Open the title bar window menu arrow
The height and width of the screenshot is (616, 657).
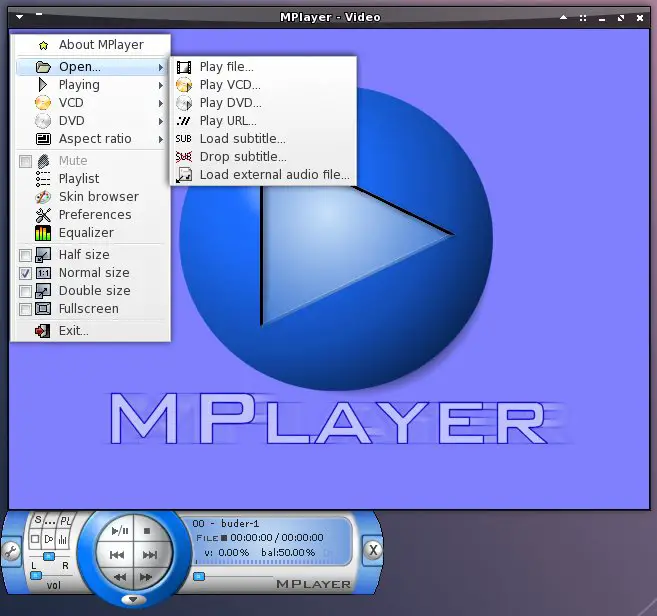pyautogui.click(x=20, y=17)
